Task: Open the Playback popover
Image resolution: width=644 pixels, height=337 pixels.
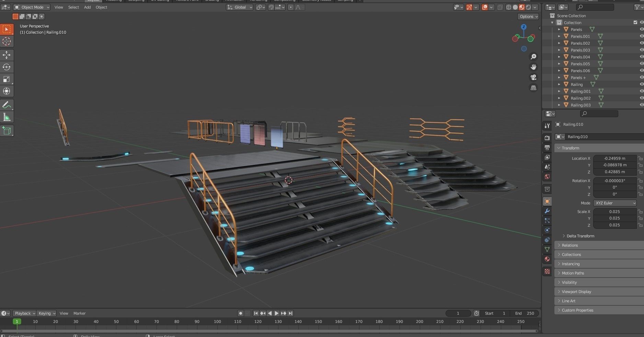Action: (x=24, y=313)
